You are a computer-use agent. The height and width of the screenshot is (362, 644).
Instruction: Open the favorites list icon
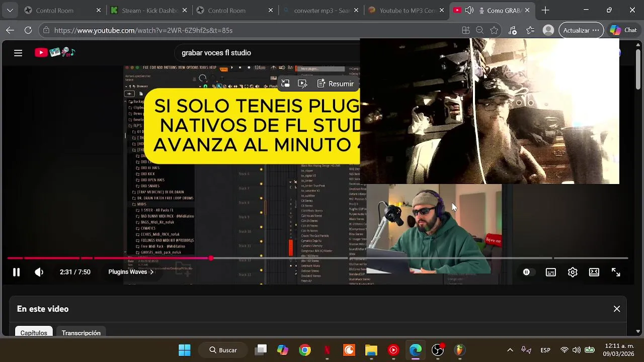[530, 30]
